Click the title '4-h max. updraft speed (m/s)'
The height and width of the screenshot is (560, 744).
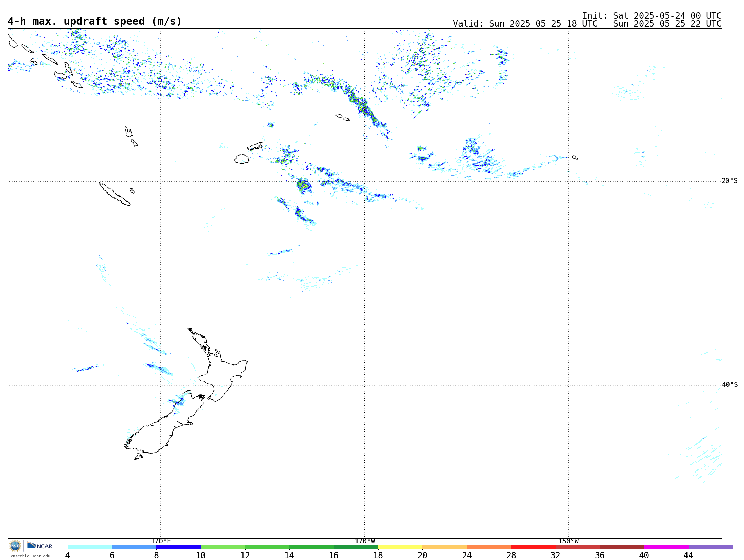[x=95, y=22]
